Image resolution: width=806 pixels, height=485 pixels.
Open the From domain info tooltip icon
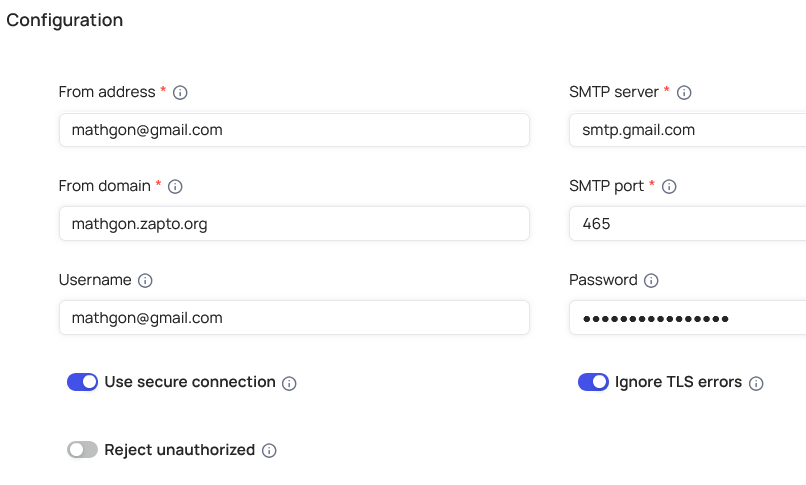coord(175,186)
